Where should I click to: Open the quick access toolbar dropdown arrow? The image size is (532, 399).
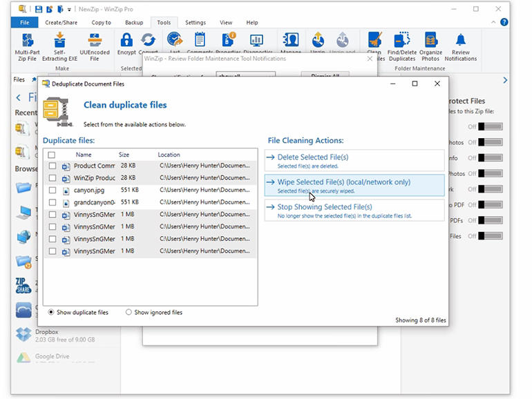69,10
